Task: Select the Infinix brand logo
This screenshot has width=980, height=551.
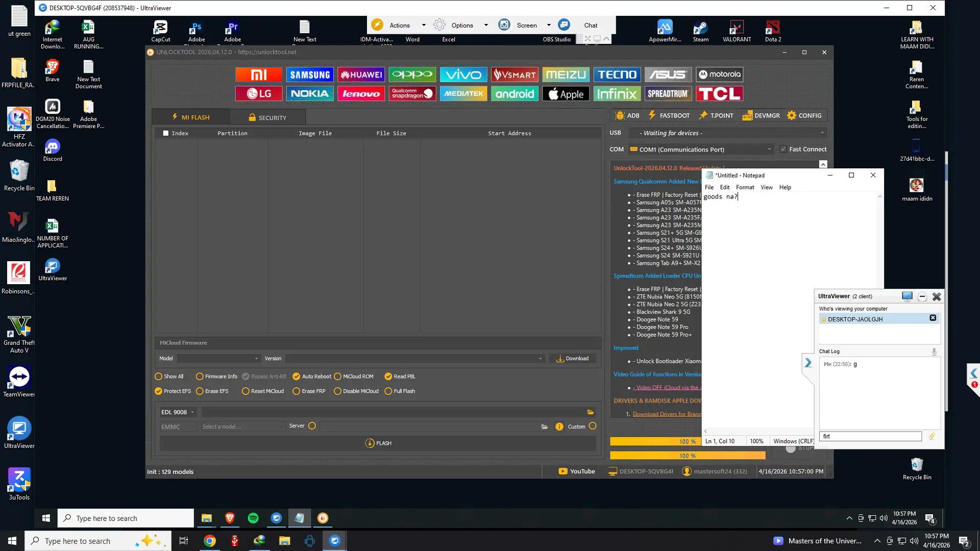Action: [617, 94]
